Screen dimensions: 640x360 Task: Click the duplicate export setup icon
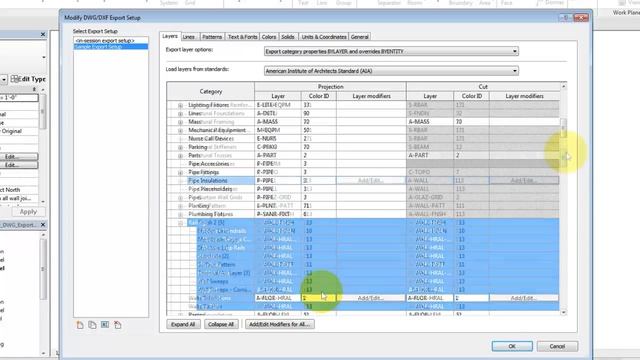92,325
